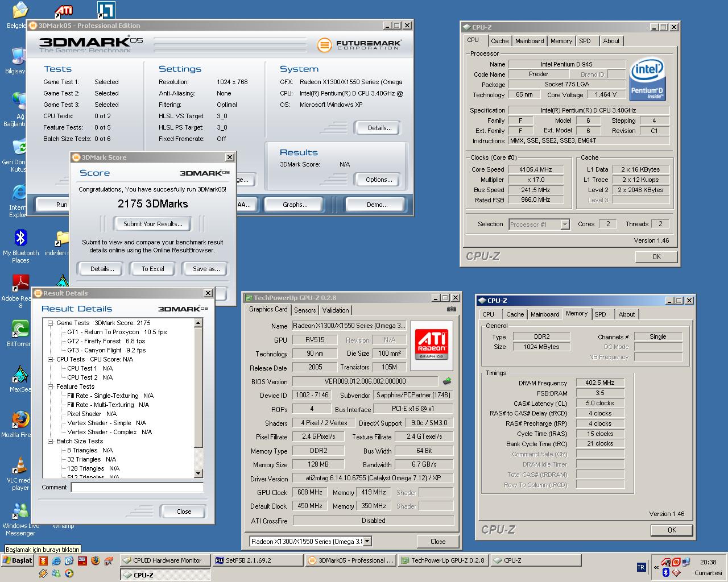
Task: Open the BitTorrent desktop shortcut
Action: (21, 329)
